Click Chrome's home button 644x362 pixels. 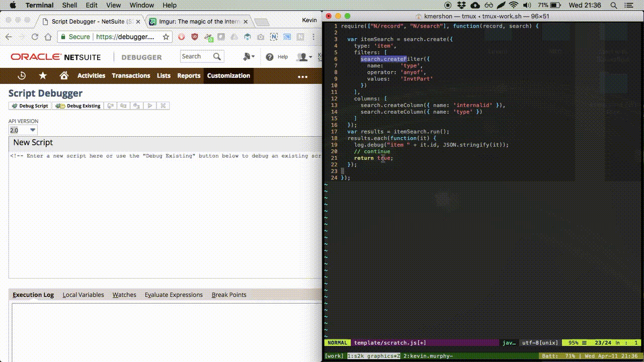48,37
